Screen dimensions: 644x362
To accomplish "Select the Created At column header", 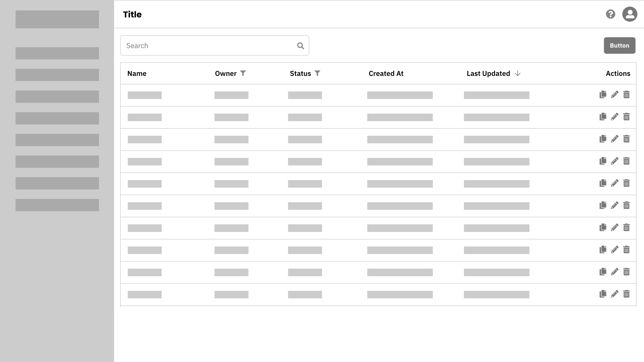I will pos(386,73).
